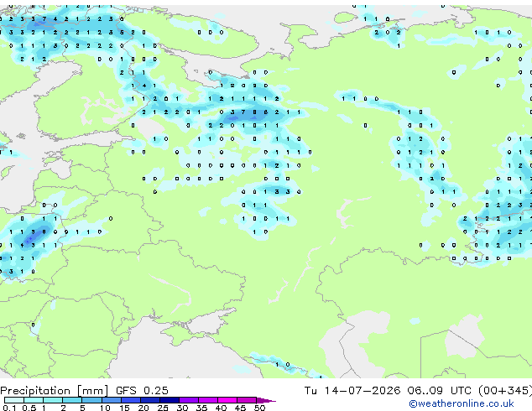This screenshot has width=532, height=411.
Task: Open the weatheronline.co.uk copyright link
Action: click(x=462, y=403)
